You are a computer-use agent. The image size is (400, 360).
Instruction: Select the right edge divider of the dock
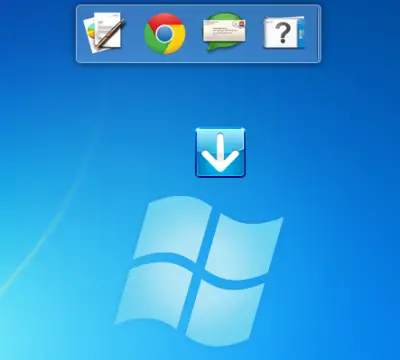tap(318, 33)
